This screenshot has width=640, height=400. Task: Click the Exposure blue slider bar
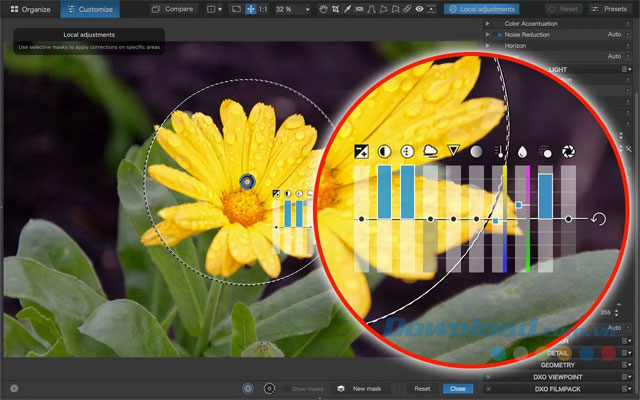point(384,190)
